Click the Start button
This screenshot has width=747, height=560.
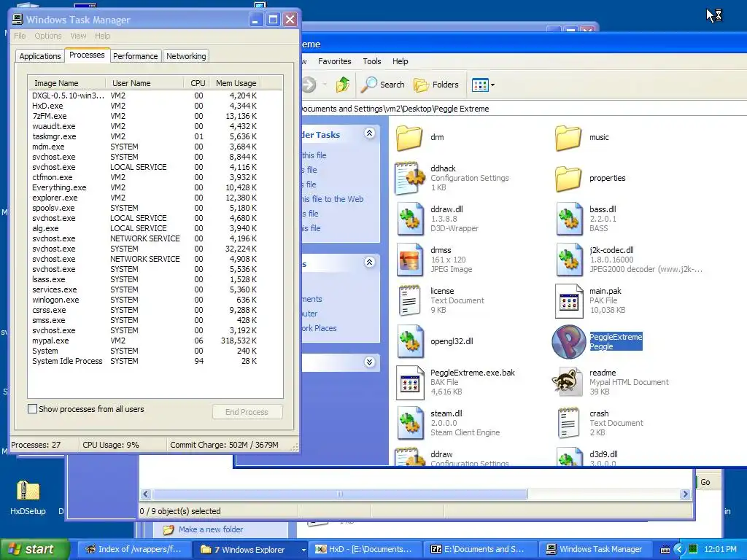(x=34, y=550)
